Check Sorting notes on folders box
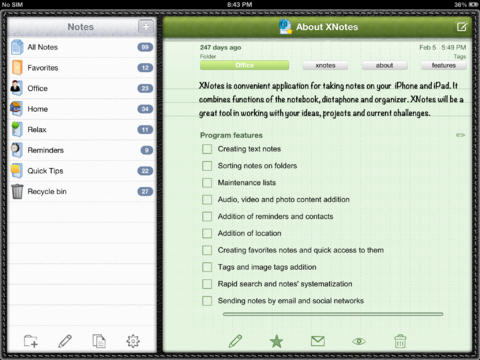 207,166
